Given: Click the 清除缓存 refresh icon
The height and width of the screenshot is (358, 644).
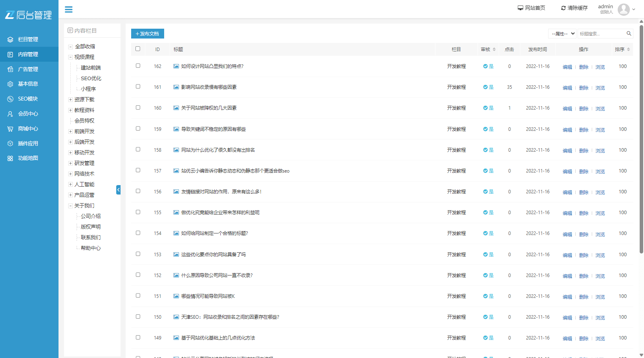Looking at the screenshot, I should pos(563,7).
